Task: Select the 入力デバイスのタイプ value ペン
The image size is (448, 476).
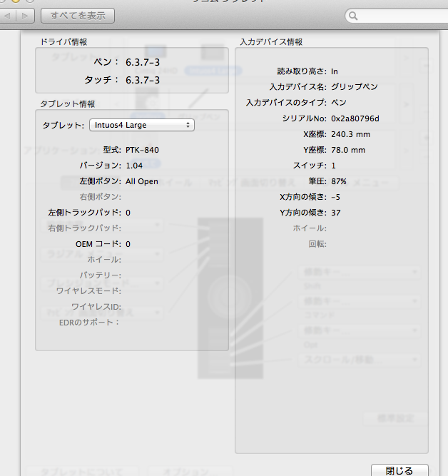Action: (x=338, y=103)
